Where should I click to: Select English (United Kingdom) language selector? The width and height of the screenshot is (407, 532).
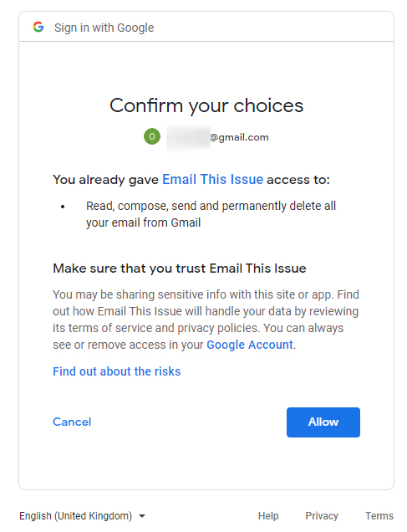pyautogui.click(x=83, y=516)
